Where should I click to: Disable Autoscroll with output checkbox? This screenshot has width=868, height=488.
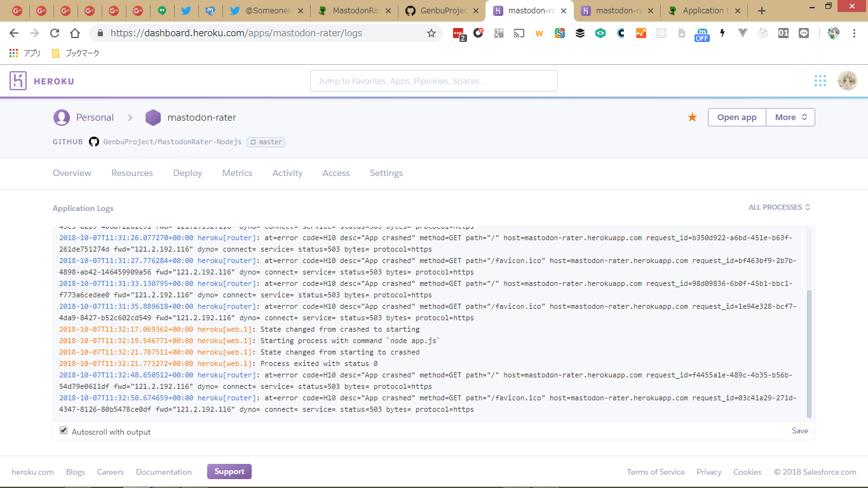click(64, 431)
